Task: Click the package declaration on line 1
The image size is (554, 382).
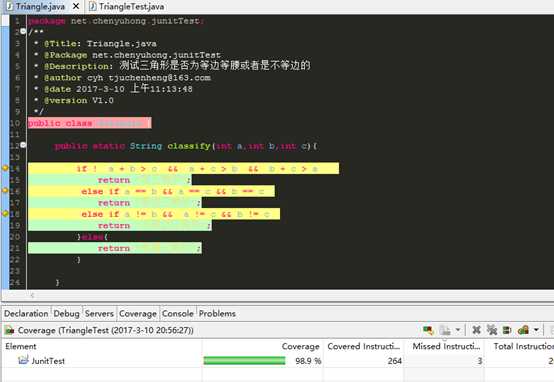Action: pyautogui.click(x=116, y=21)
